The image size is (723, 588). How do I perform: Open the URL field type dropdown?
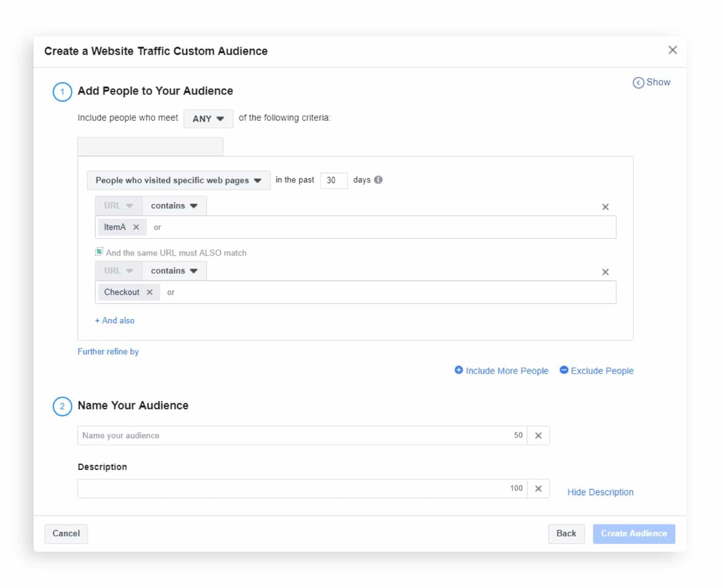117,205
